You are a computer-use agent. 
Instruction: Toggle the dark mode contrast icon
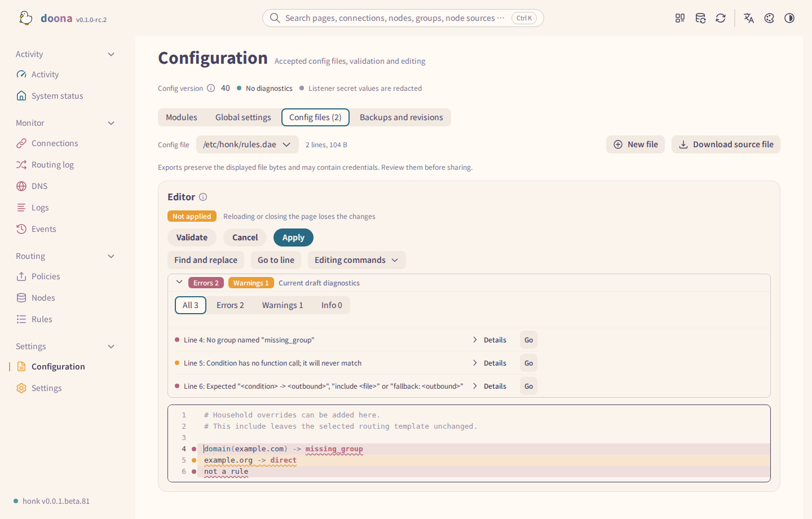(x=789, y=18)
